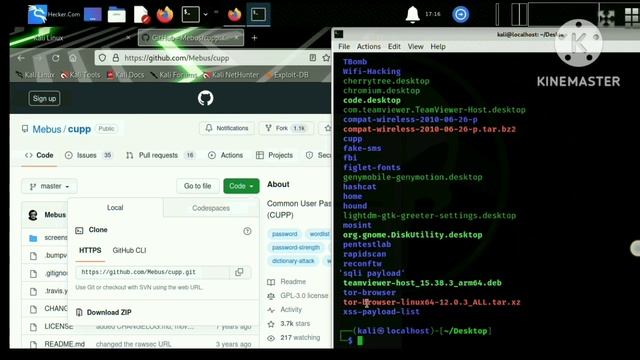
Task: Open the Kali dragon applications menu
Action: coord(37,14)
